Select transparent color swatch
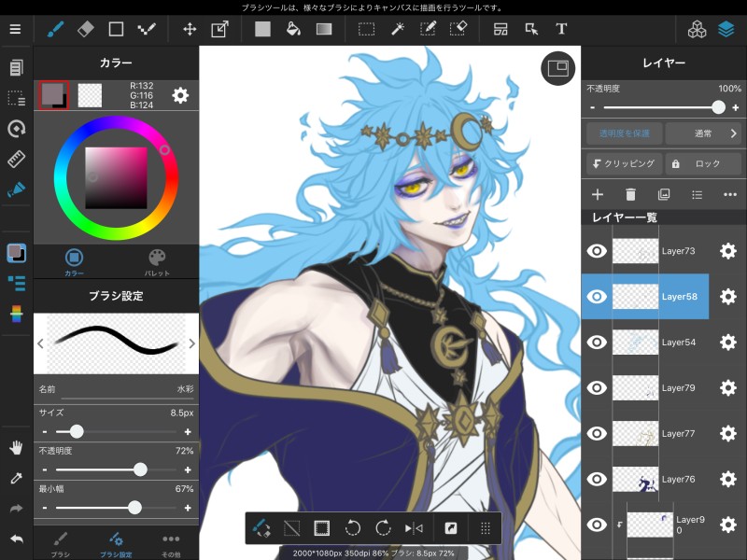Screen dimensions: 747x560 click(90, 96)
